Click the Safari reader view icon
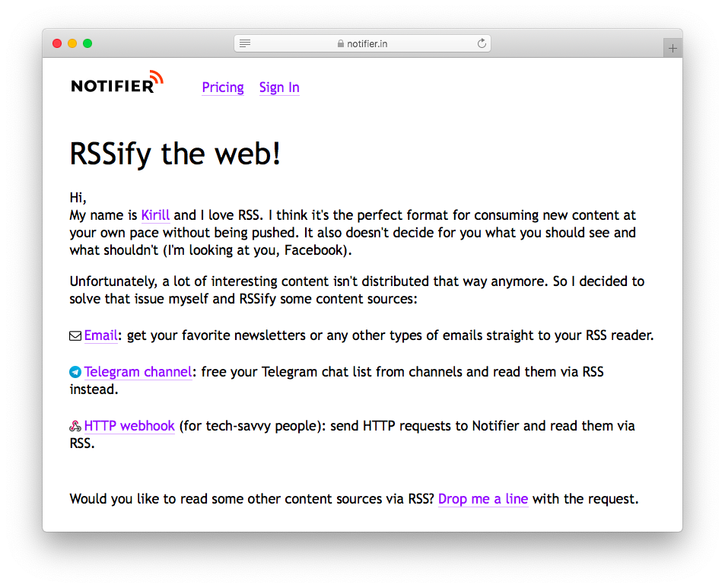The width and height of the screenshot is (725, 588). [x=245, y=43]
